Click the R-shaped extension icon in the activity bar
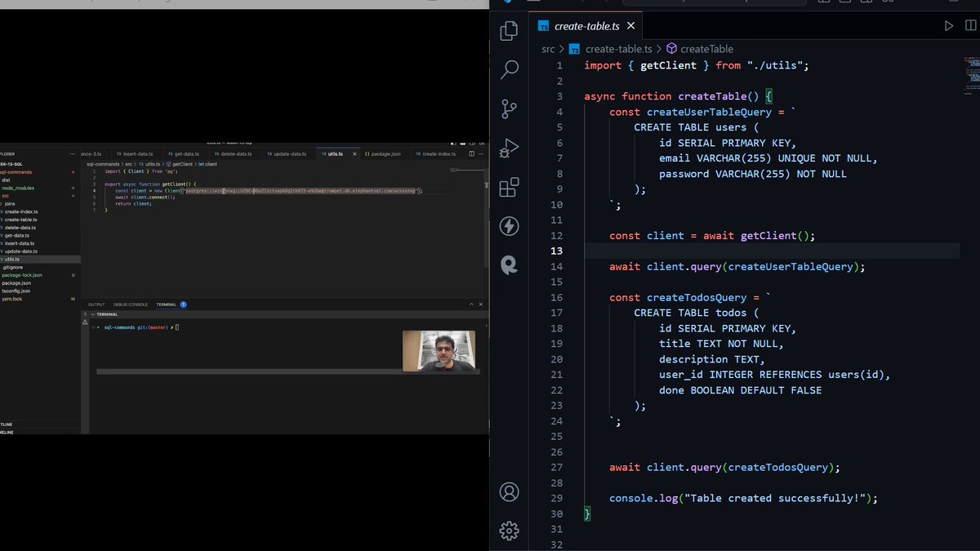This screenshot has height=551, width=980. pos(510,264)
